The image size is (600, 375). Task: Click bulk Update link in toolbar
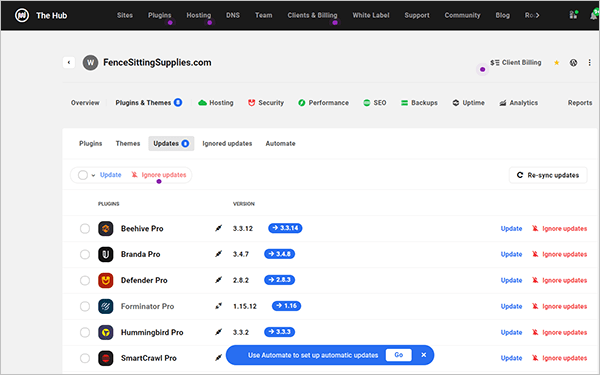pos(111,175)
